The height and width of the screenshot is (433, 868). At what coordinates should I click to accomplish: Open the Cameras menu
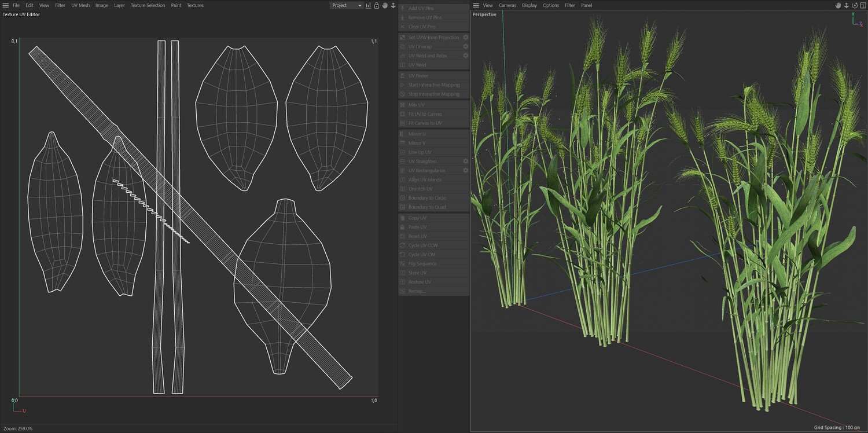pyautogui.click(x=507, y=5)
